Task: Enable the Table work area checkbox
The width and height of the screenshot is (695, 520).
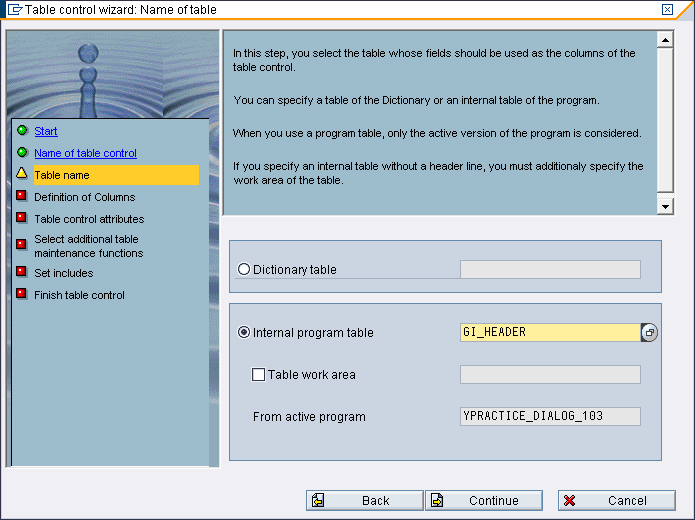Action: (258, 375)
